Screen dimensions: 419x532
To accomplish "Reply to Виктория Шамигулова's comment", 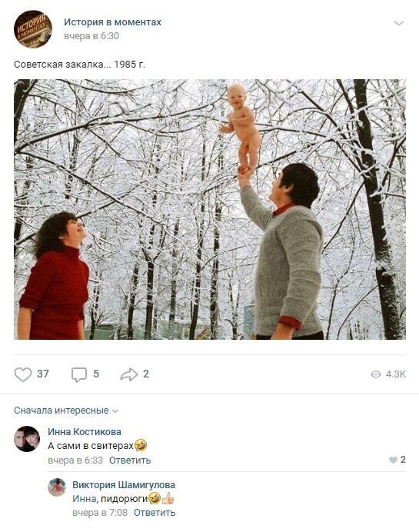I will tap(155, 512).
